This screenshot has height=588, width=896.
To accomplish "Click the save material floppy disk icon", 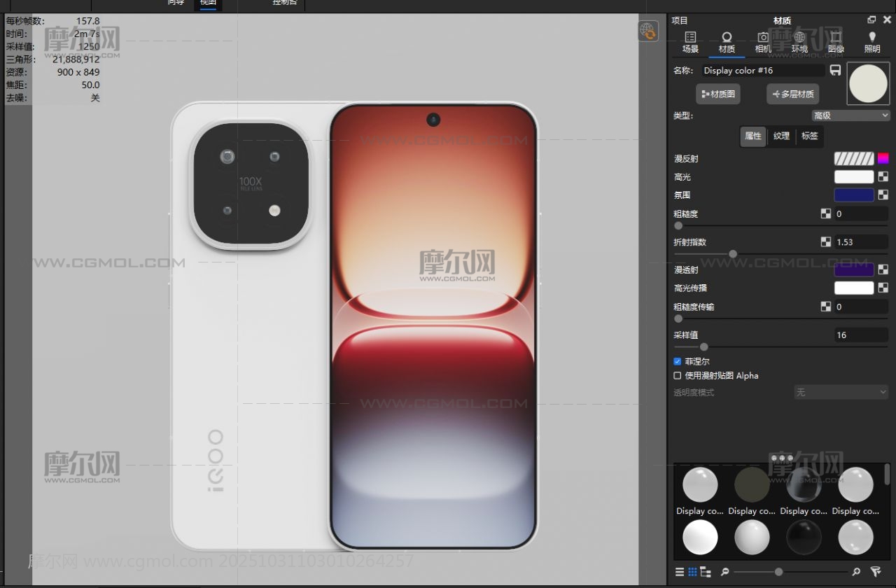I will pos(835,71).
